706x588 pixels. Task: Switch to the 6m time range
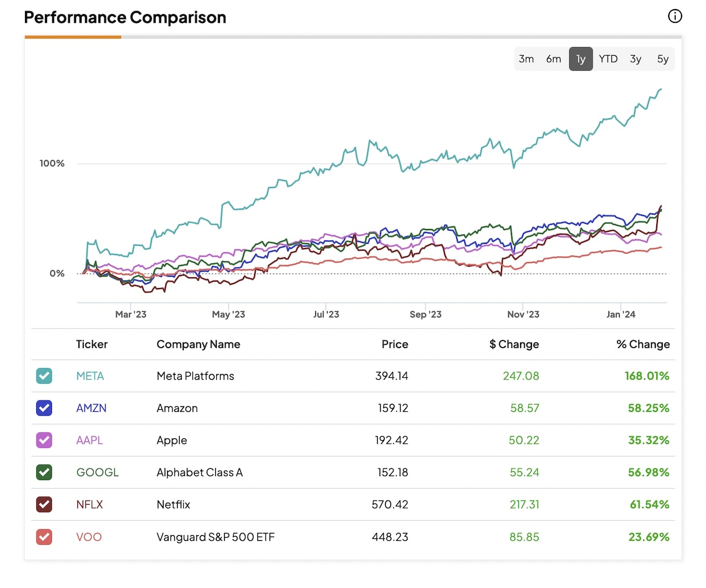[554, 59]
